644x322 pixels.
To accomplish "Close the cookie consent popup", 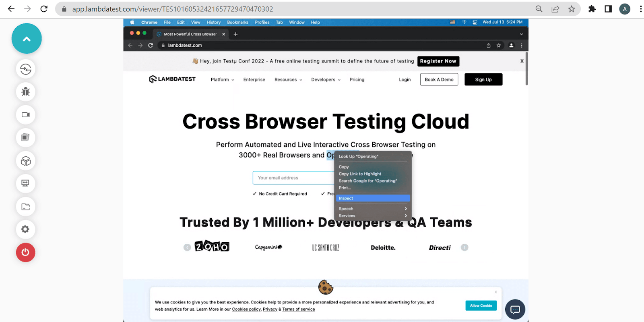I will click(496, 292).
